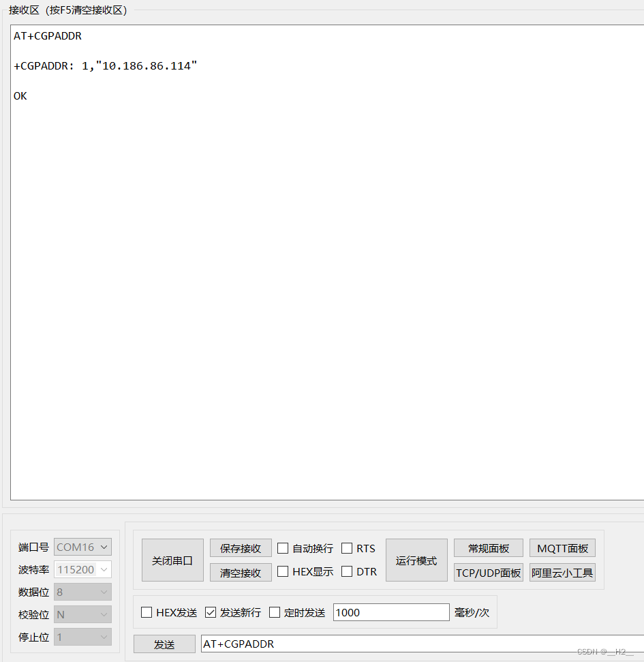
Task: Toggle the RTS checkbox
Action: (x=347, y=547)
